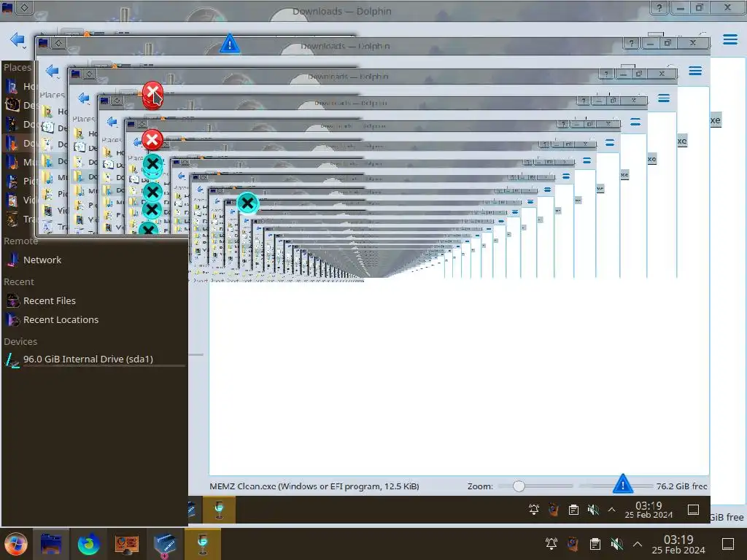This screenshot has height=560, width=747.
Task: Click the back arrow in the second nested Dolphin window
Action: tap(52, 71)
